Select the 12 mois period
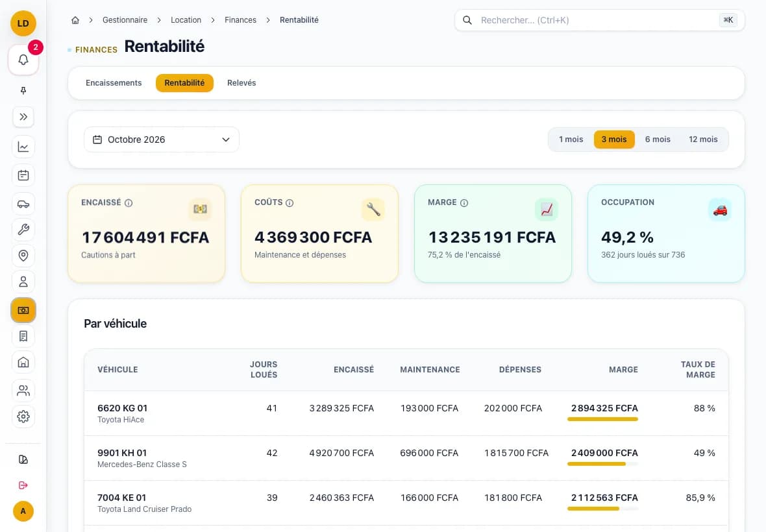This screenshot has height=532, width=766. 703,139
